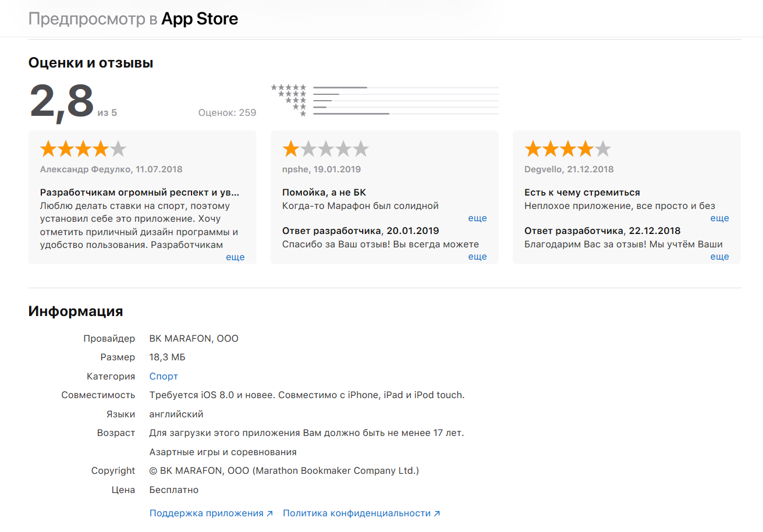The height and width of the screenshot is (532, 763).
Task: Expand the developer response dated 22.12.2018
Action: 719,257
